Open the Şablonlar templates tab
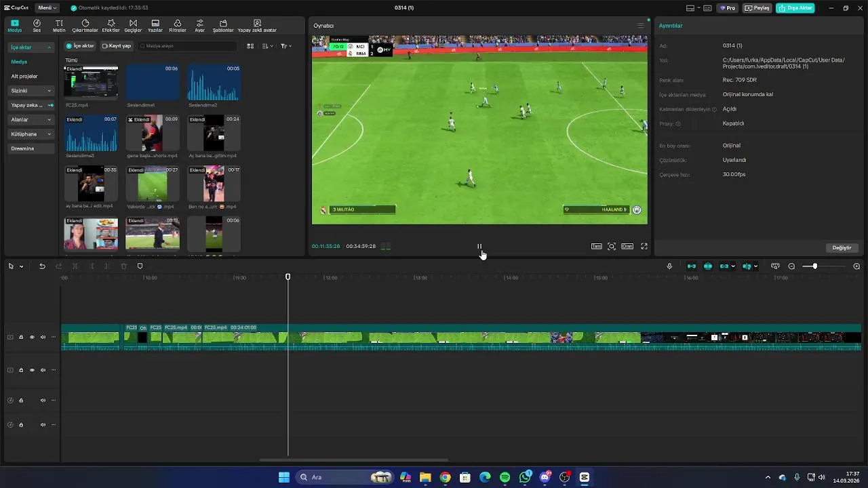 223,26
